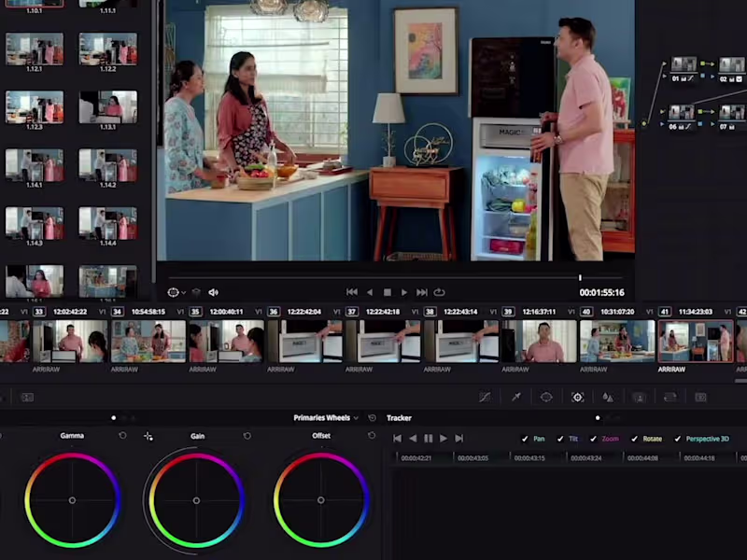Image resolution: width=747 pixels, height=560 pixels.
Task: Open the Qualifier eyedropper palette
Action: 516,397
